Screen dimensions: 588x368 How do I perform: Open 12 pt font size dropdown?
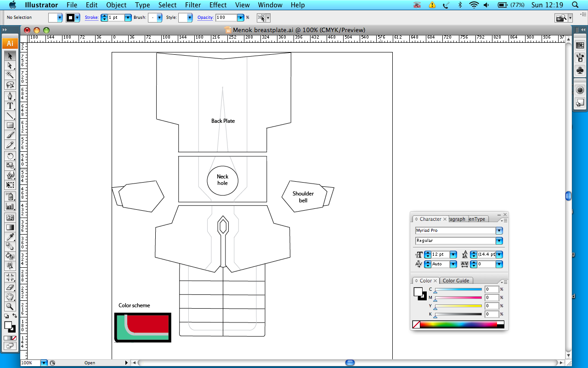pyautogui.click(x=453, y=254)
